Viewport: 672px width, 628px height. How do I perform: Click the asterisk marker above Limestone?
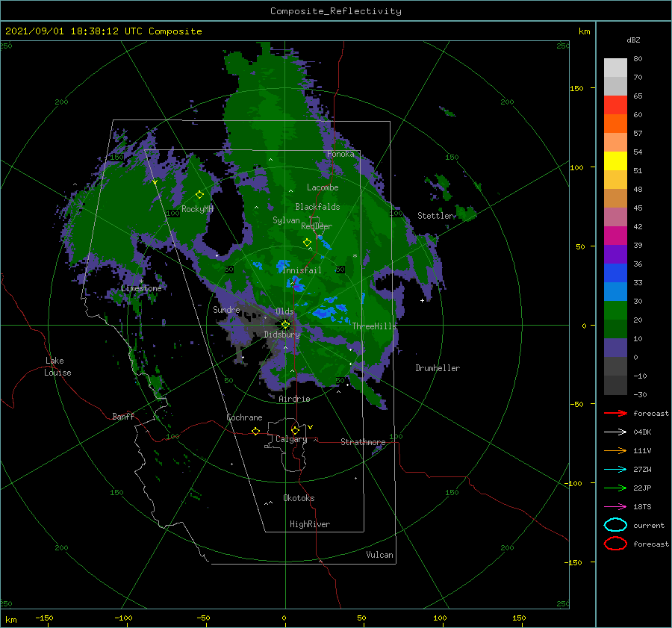coord(141,282)
